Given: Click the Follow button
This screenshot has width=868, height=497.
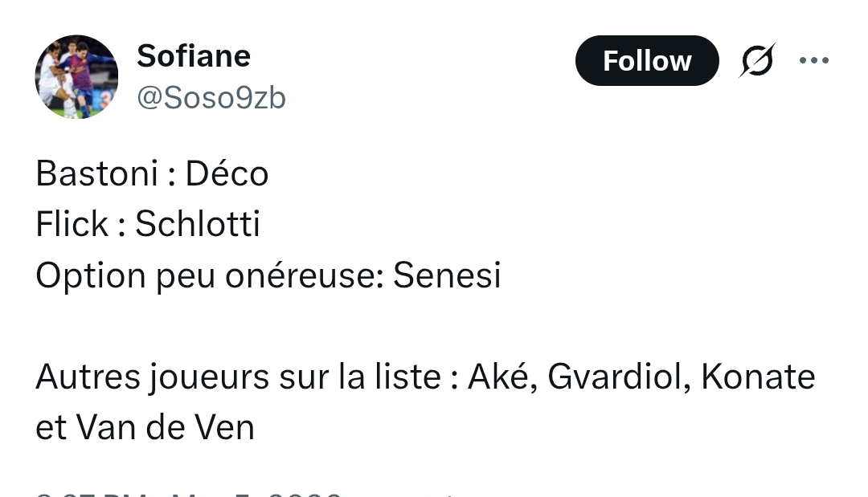Looking at the screenshot, I should pos(646,61).
